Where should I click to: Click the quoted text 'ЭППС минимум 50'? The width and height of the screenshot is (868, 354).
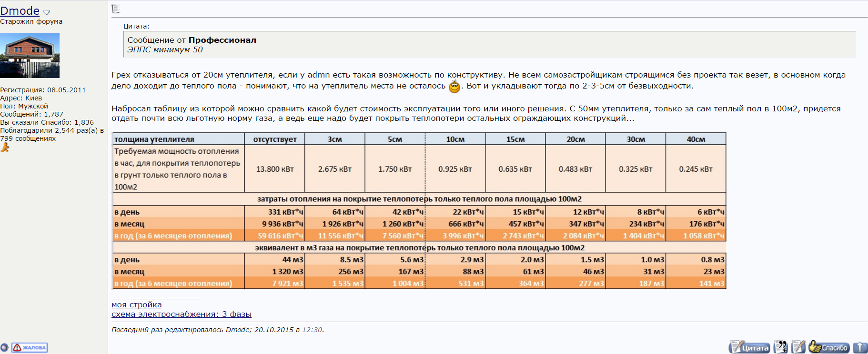tap(165, 49)
